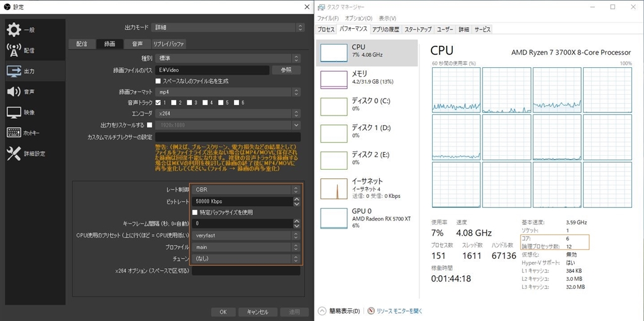Click OK button in OBS settings
Viewport: 644px width, 321px height.
coord(223,312)
